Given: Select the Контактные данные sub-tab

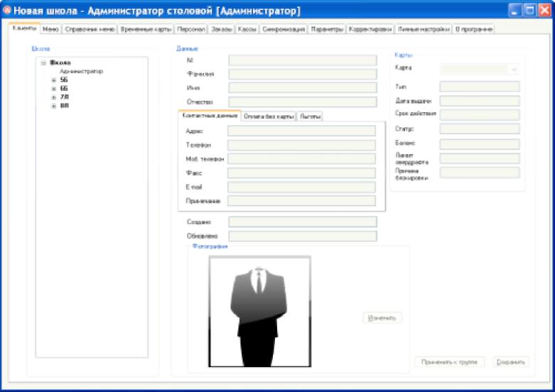Looking at the screenshot, I should coord(210,115).
